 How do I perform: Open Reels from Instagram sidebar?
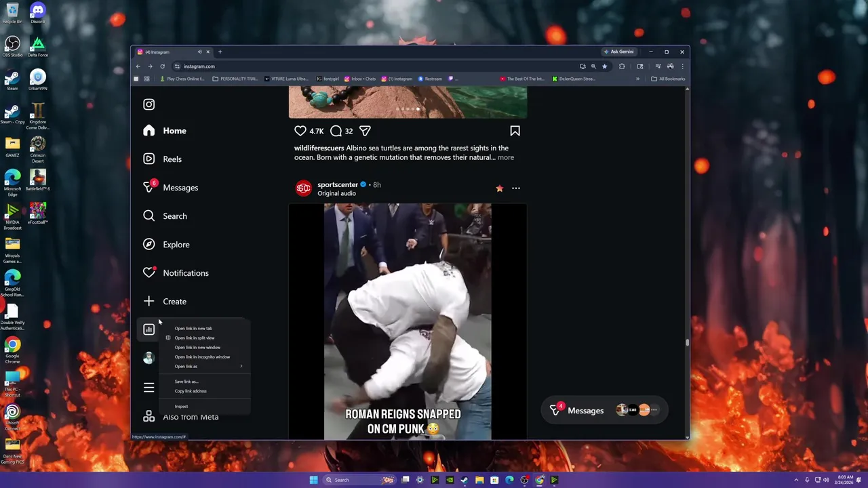click(163, 159)
